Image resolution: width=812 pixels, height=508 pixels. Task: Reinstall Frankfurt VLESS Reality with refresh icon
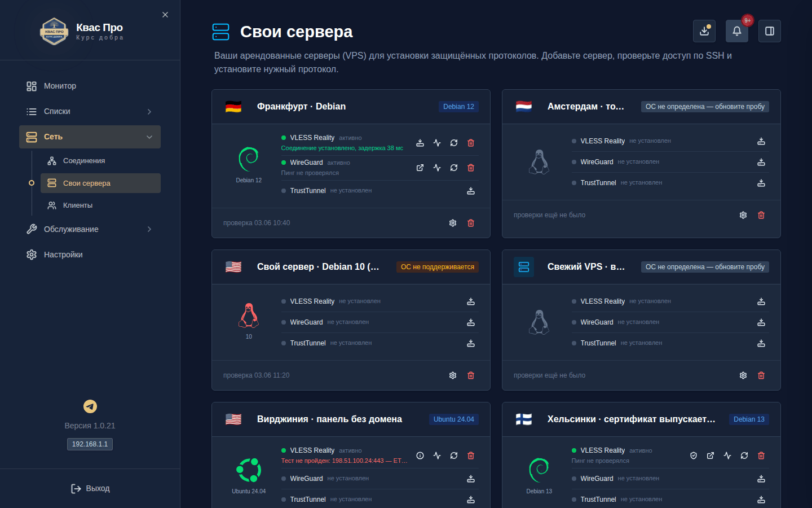[x=454, y=143]
